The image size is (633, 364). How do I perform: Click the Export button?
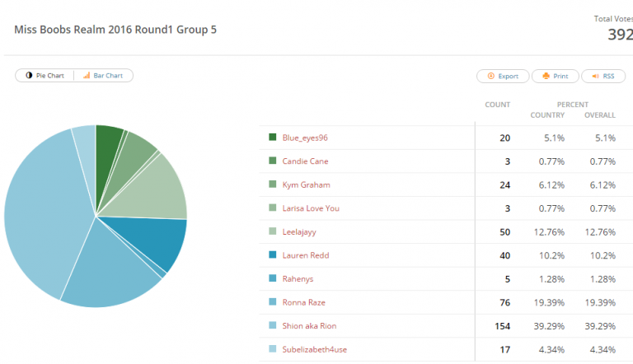(503, 76)
